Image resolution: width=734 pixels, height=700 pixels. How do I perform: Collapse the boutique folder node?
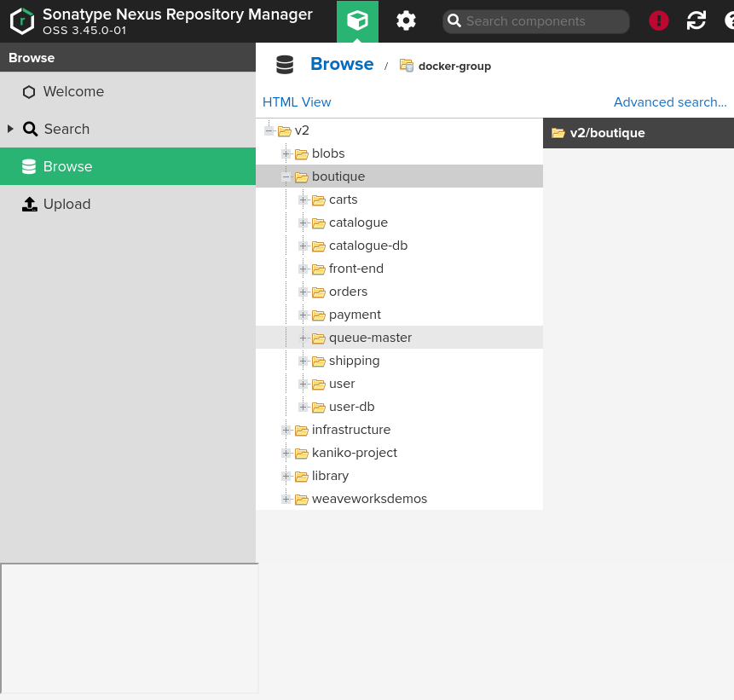pos(286,177)
